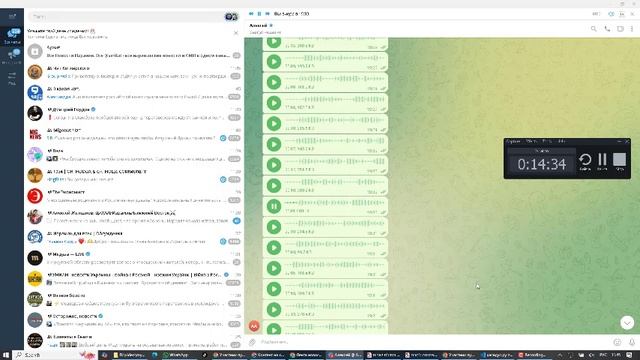Open the three-dot chat options menu
The width and height of the screenshot is (640, 360).
click(x=632, y=29)
